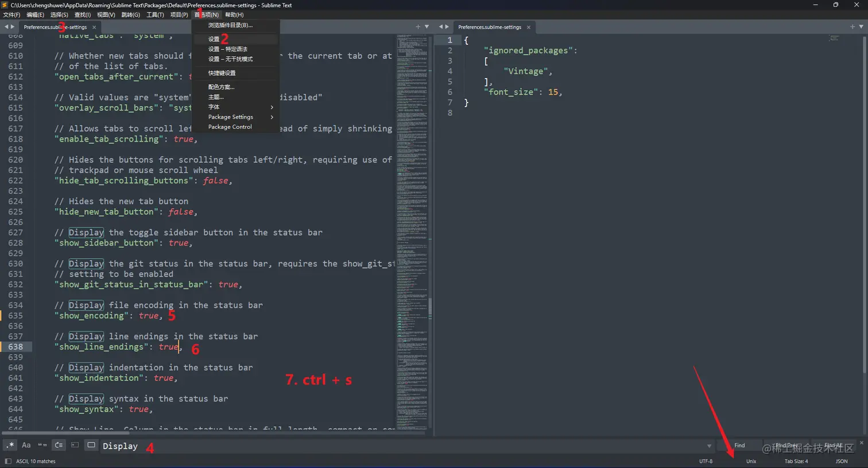Toggle whole word matching in find bar
Screen dimensions: 868x468
tap(42, 445)
